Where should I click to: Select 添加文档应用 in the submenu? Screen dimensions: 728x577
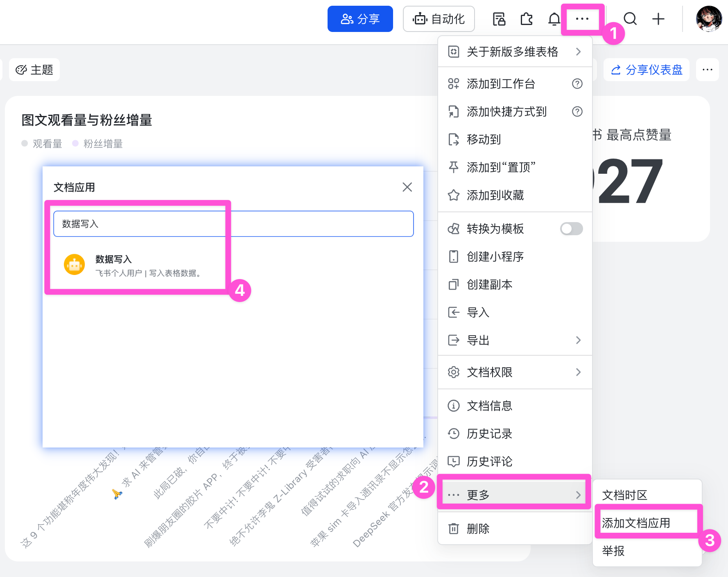tap(647, 523)
